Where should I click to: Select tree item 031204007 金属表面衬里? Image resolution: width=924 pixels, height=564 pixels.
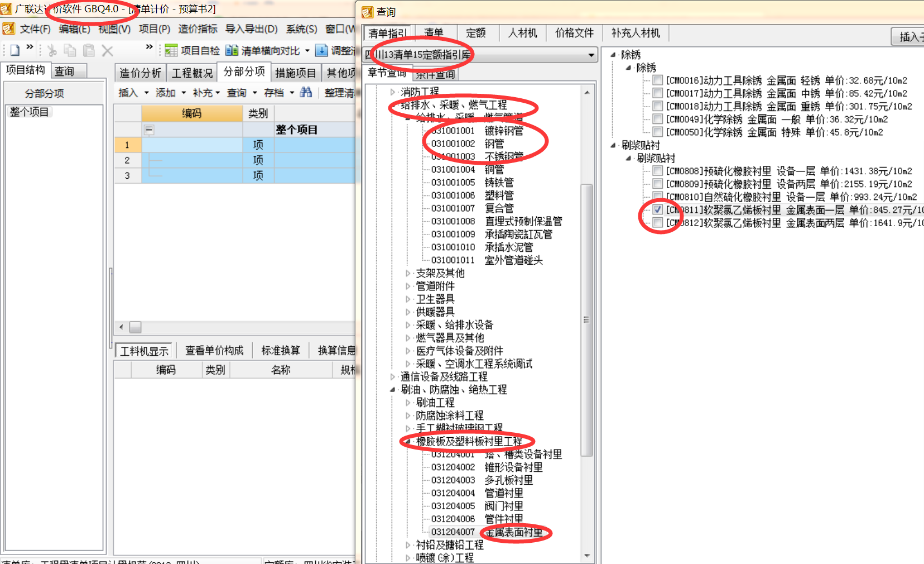coord(487,532)
